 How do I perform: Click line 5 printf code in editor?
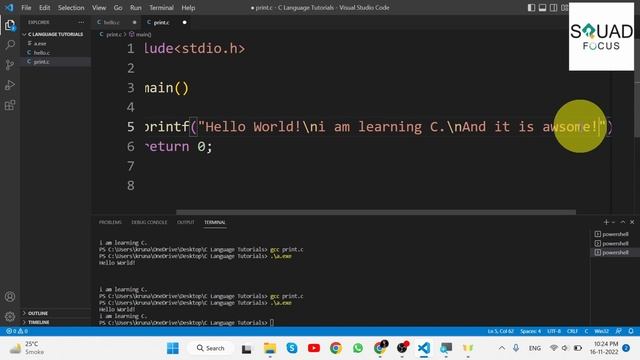coord(378,127)
